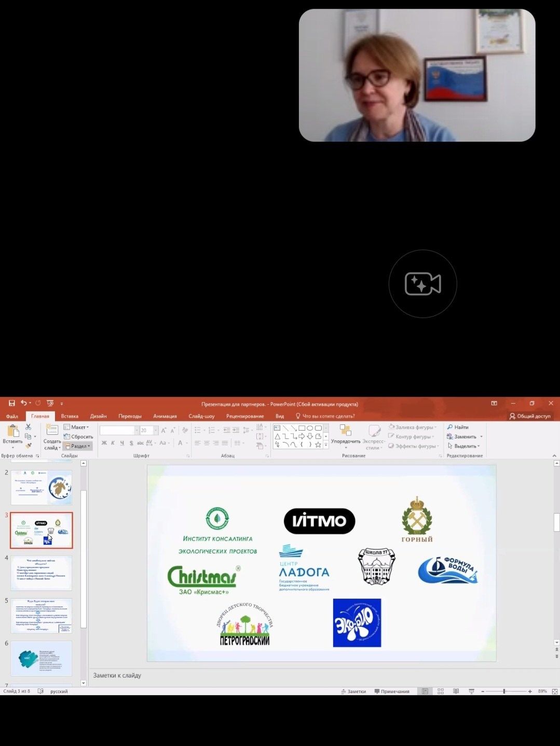The height and width of the screenshot is (746, 560).
Task: Click the Format Painter brush icon
Action: (29, 446)
